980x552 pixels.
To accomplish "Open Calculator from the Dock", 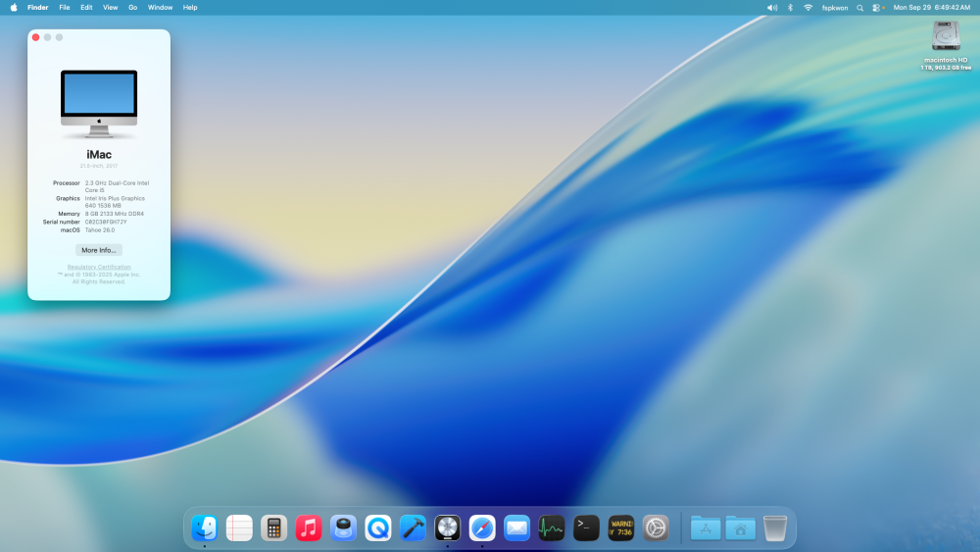I will [x=273, y=527].
